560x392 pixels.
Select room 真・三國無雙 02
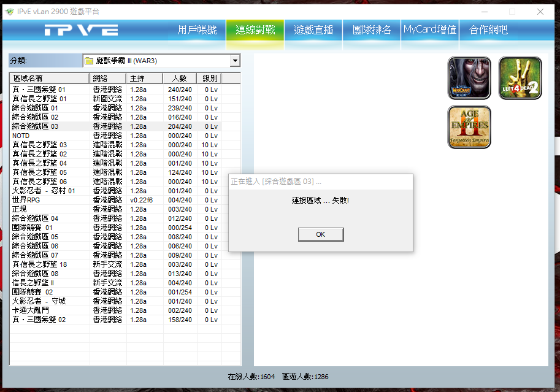pos(116,320)
